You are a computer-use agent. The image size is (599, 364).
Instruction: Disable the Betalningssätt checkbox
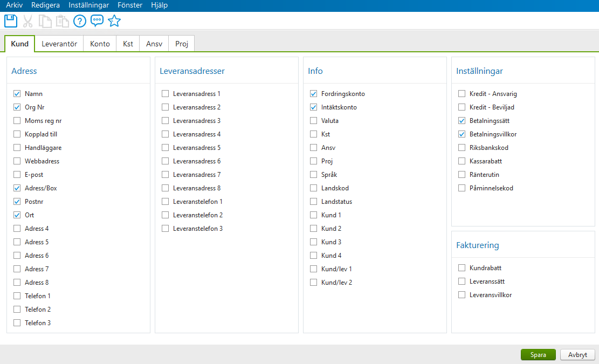pos(462,120)
